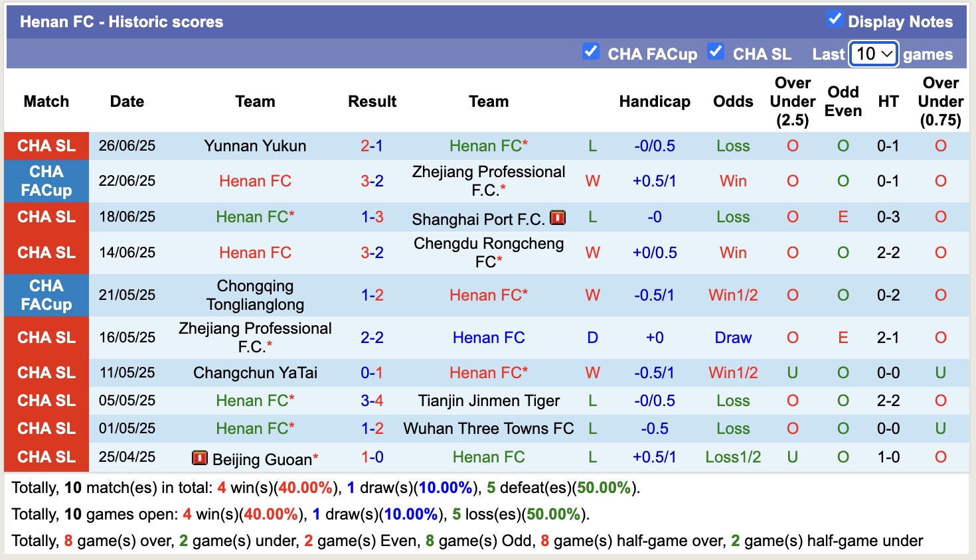
Task: Click the note icon beside Shanghai Port F.C.
Action: click(x=557, y=217)
